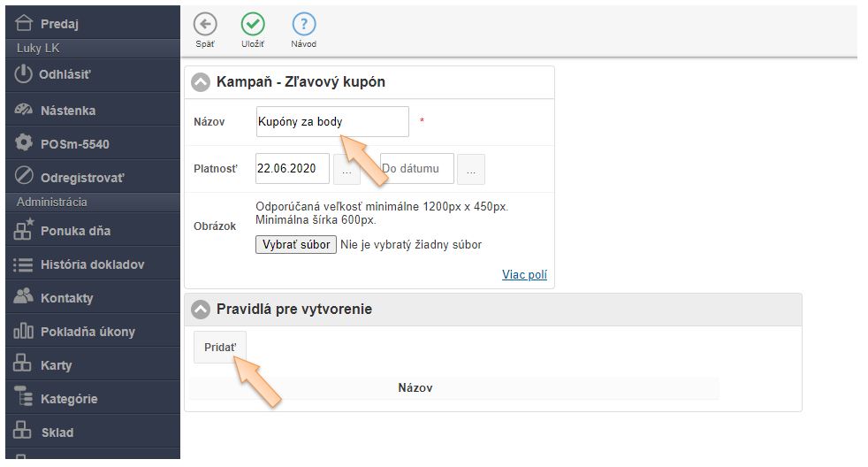Open date picker for Do dátumu

[x=471, y=169]
